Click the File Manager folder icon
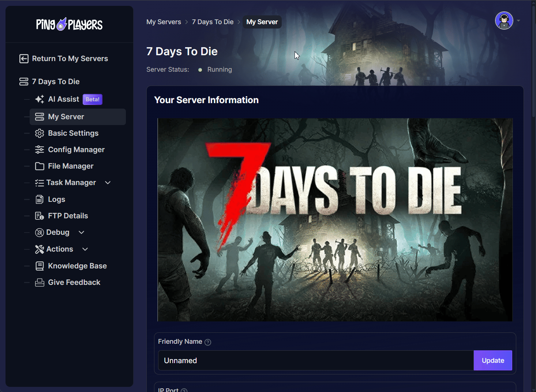The image size is (536, 392). coord(40,166)
